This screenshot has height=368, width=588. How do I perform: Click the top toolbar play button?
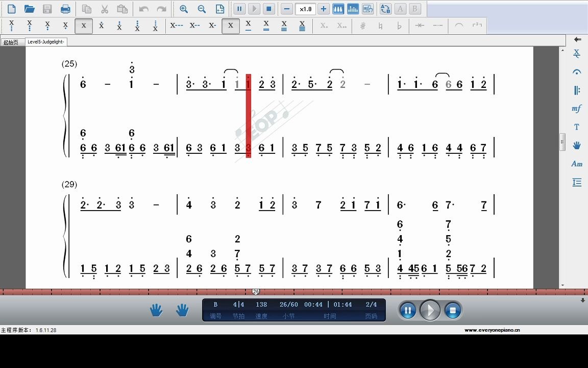pyautogui.click(x=254, y=9)
